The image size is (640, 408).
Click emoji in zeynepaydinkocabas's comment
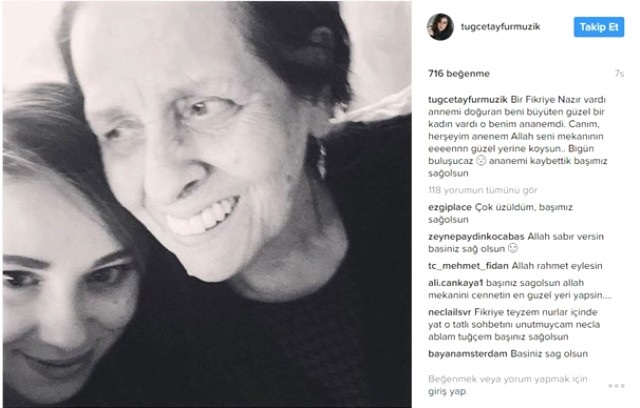(513, 248)
